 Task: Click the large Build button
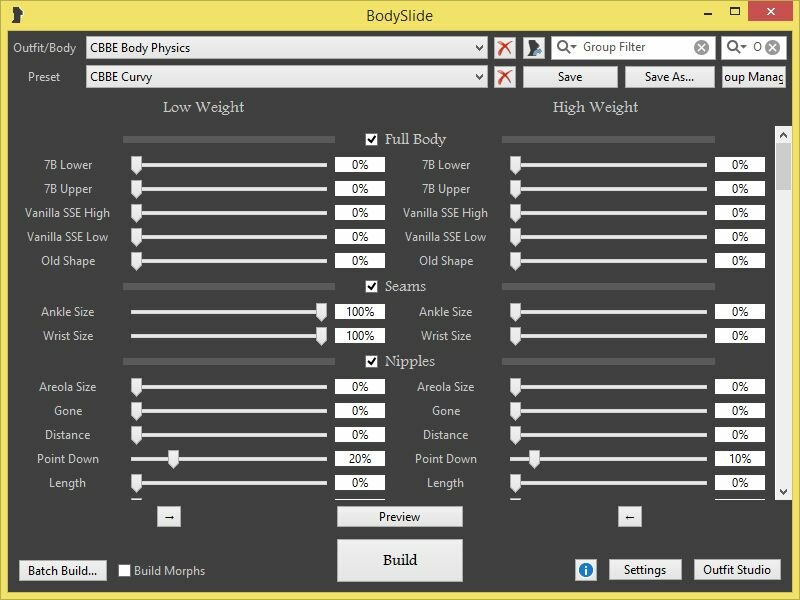coord(399,560)
